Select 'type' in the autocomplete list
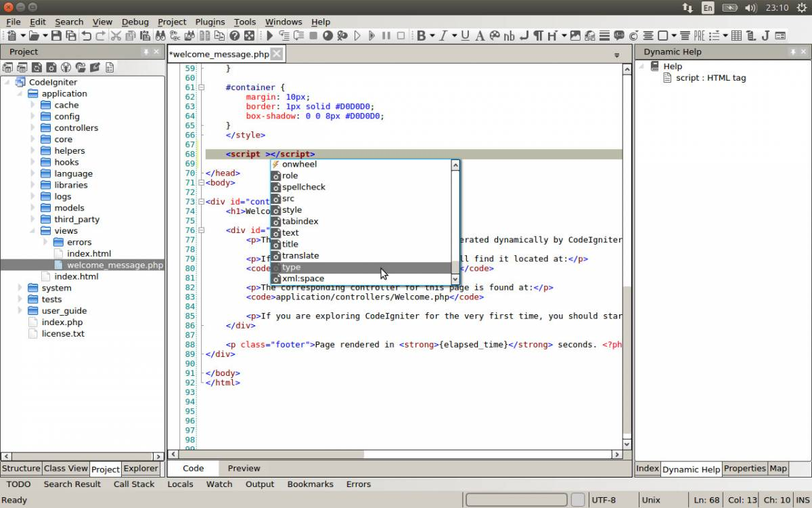Screen dimensions: 812x508 [360, 267]
